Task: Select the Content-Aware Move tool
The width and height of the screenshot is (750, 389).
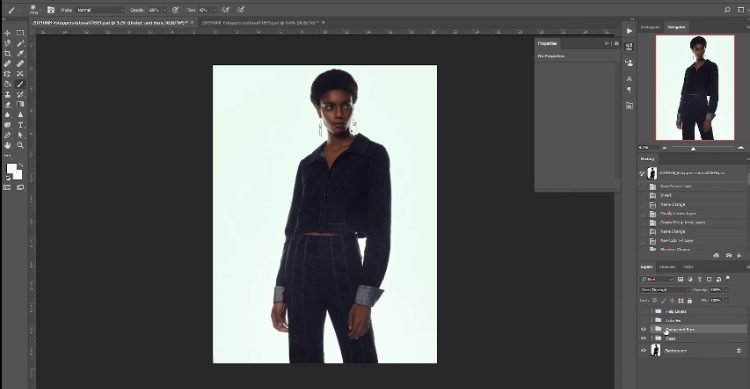Action: point(20,74)
